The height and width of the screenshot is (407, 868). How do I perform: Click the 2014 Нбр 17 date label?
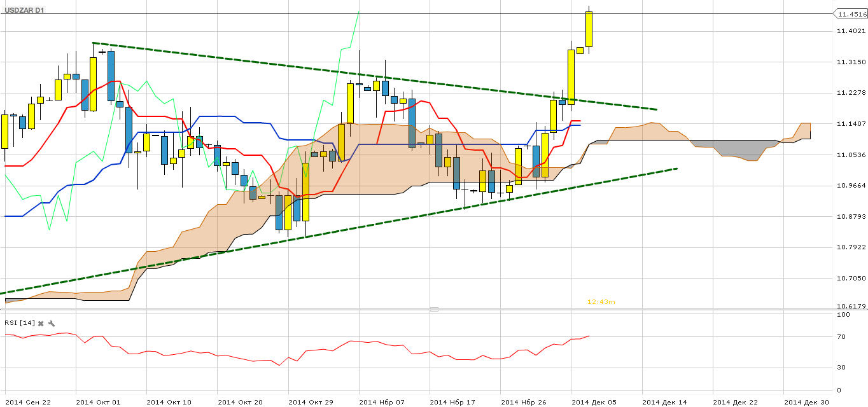[x=452, y=402]
